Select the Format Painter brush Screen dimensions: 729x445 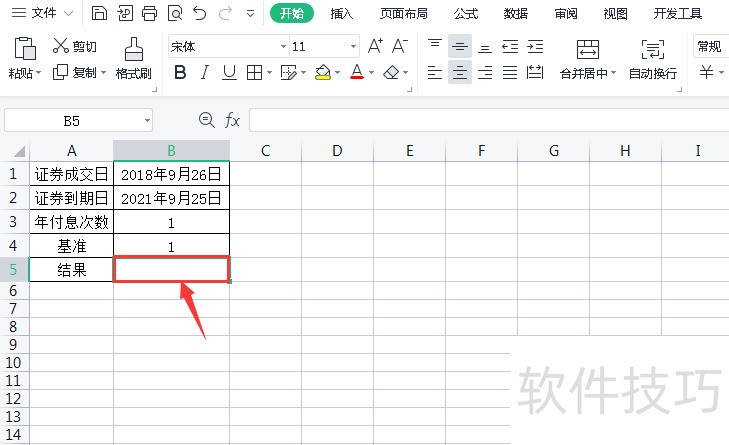[134, 49]
